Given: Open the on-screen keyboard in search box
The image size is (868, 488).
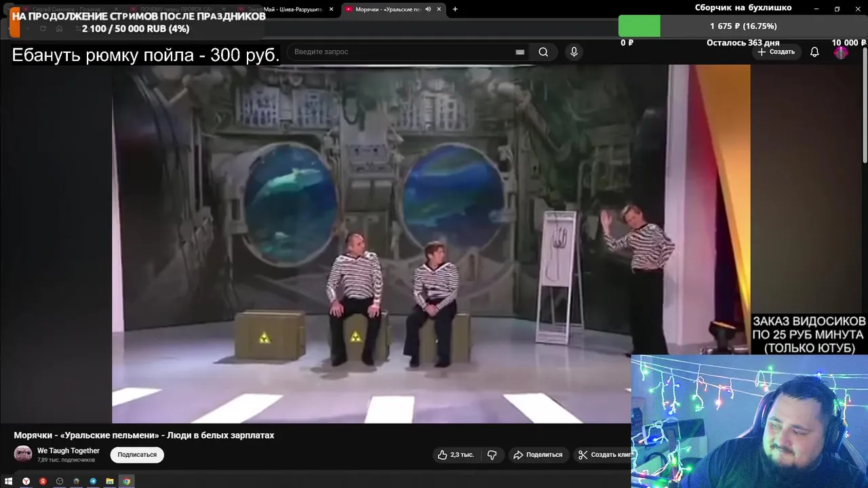Looking at the screenshot, I should tap(520, 52).
